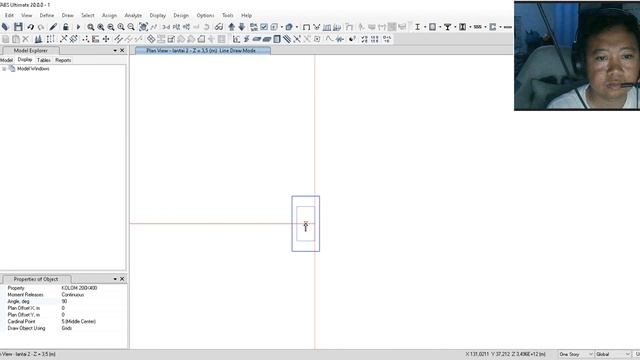Click the delete X icon in second toolbar
The width and height of the screenshot is (640, 360).
coord(26,39)
